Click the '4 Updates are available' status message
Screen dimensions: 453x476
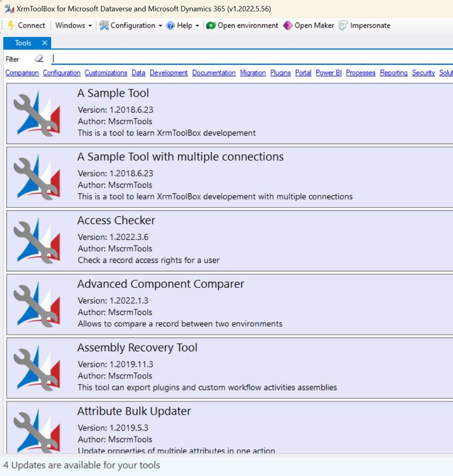pyautogui.click(x=82, y=465)
